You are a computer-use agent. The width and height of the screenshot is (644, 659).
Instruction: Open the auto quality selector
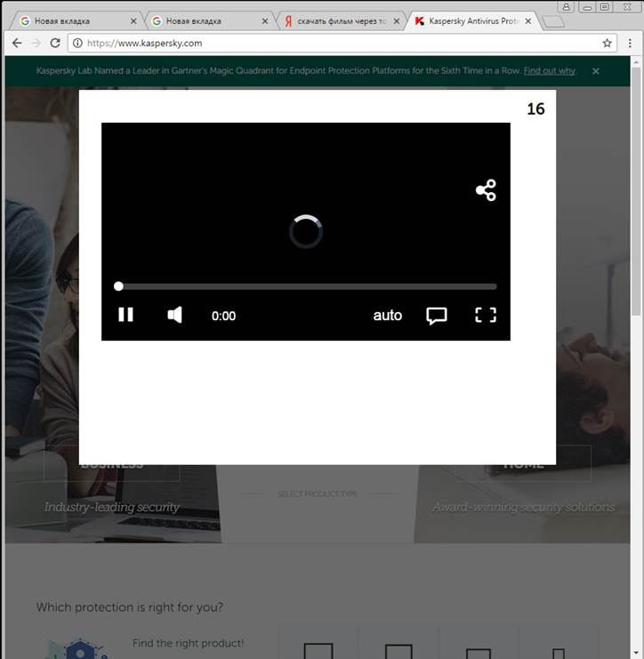tap(387, 315)
